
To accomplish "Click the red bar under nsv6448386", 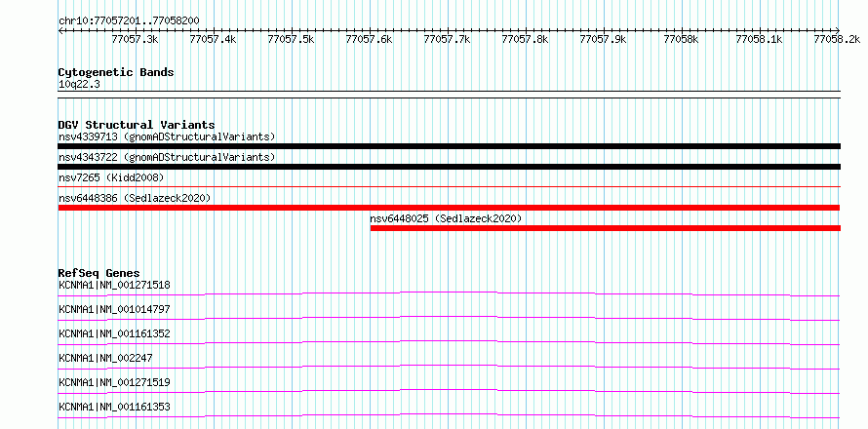I will (x=450, y=208).
